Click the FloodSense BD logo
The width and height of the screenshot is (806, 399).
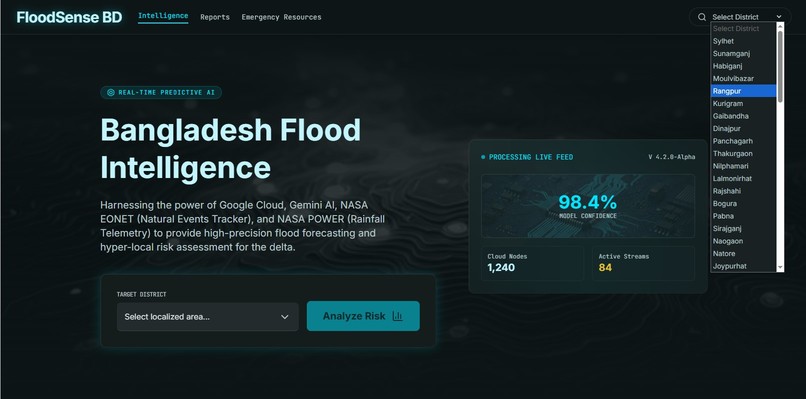coord(69,17)
